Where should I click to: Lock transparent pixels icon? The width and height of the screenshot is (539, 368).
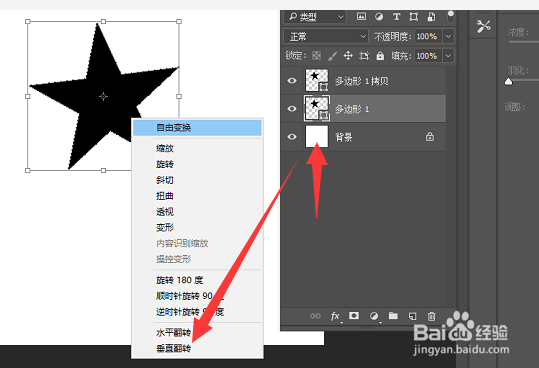[x=316, y=56]
